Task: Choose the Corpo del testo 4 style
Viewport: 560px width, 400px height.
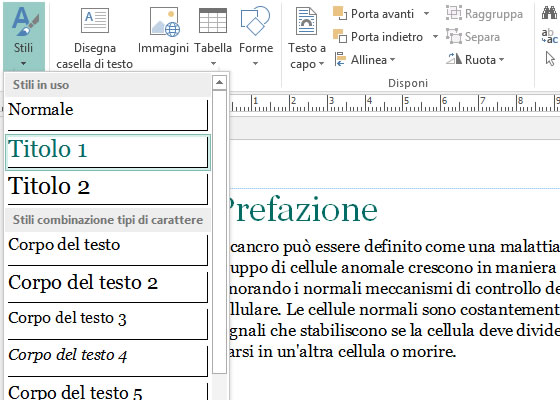Action: pos(108,359)
